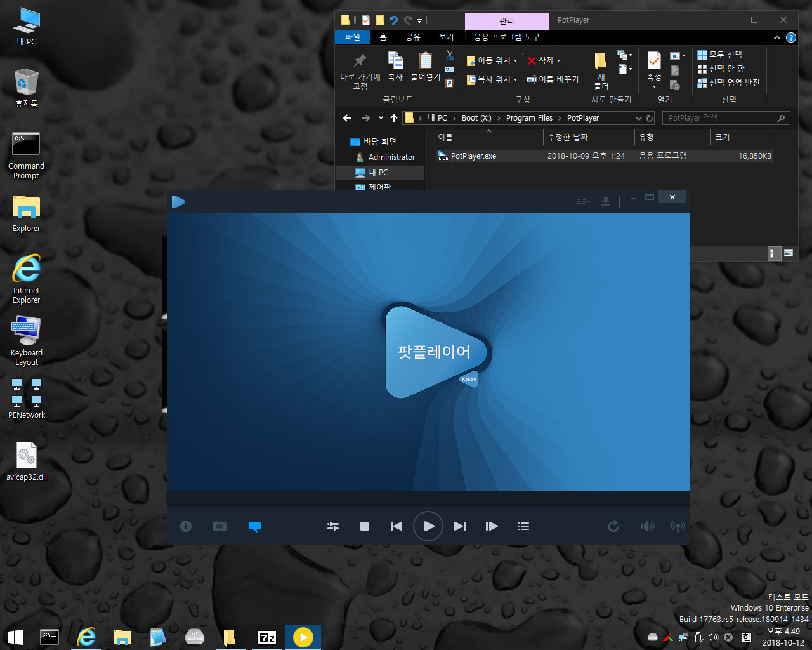
Task: Click 'Program Files' in address bar
Action: tap(529, 118)
